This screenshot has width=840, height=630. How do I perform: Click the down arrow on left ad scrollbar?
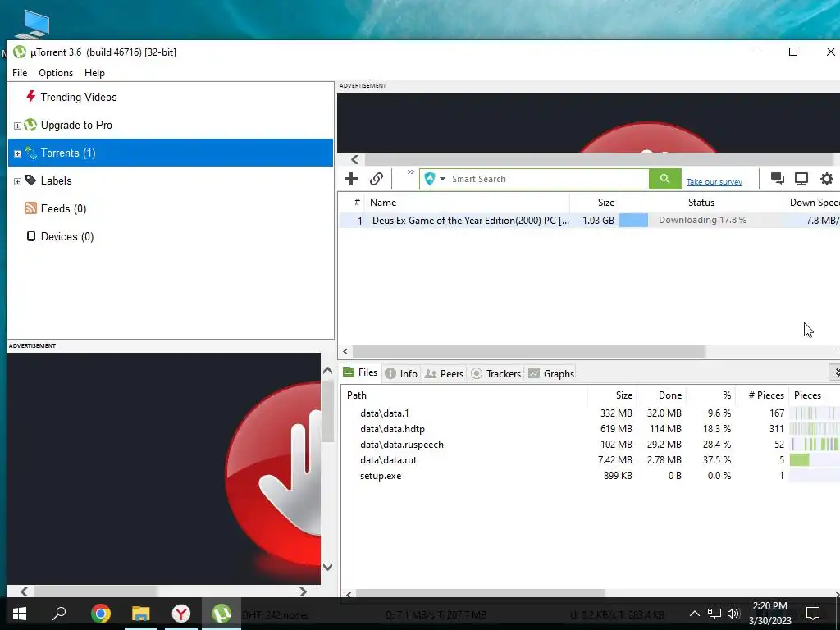pos(328,567)
